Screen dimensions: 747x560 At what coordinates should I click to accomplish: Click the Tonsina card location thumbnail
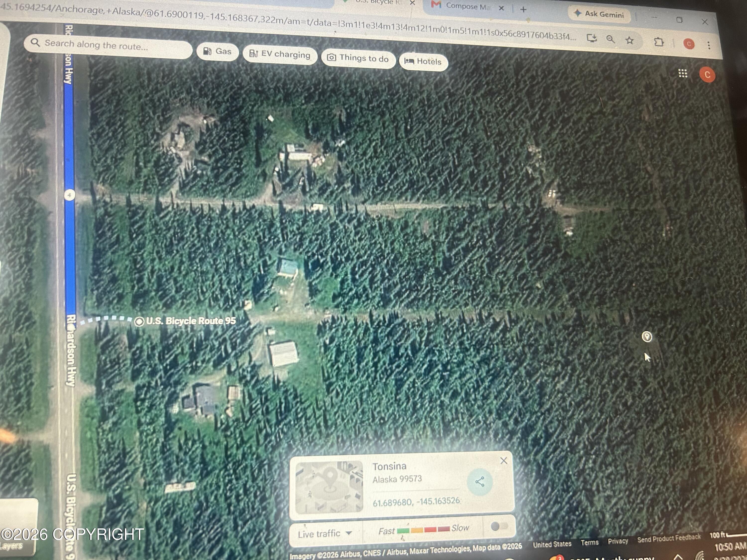click(329, 487)
